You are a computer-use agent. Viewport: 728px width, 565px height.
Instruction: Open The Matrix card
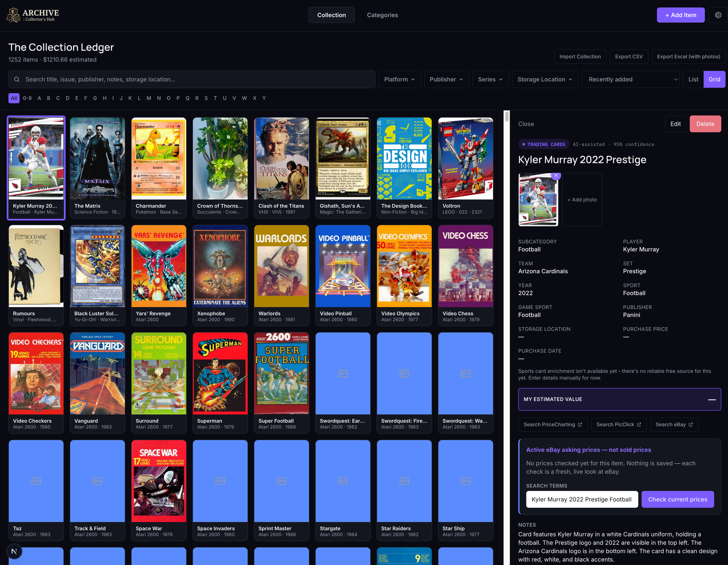coord(97,168)
